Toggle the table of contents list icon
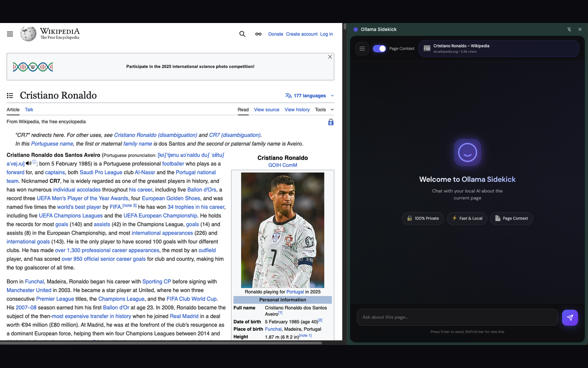 10,96
